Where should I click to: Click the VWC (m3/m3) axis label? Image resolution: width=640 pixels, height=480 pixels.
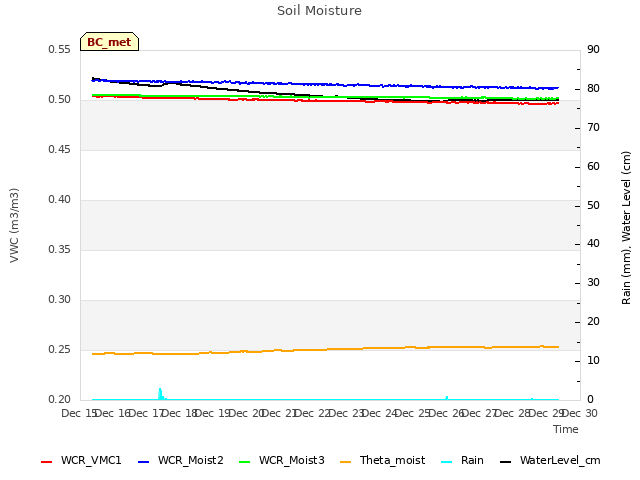click(x=14, y=225)
